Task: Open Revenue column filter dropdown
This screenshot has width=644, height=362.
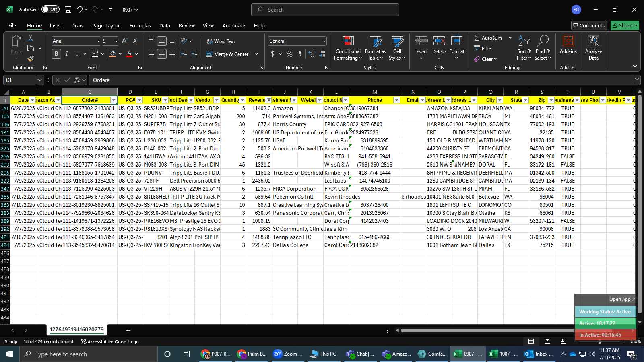Action: [268, 100]
